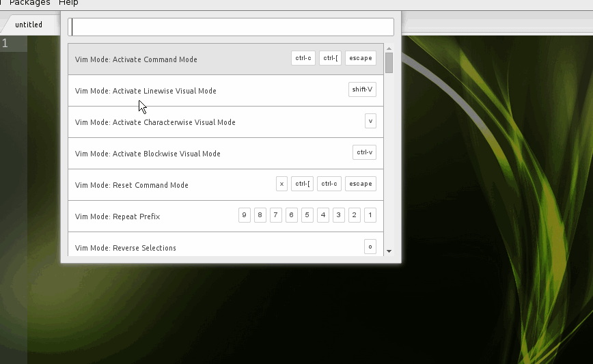This screenshot has height=364, width=593.
Task: Select Vim Mode: Activate Linewise Visual Mode
Action: point(225,91)
